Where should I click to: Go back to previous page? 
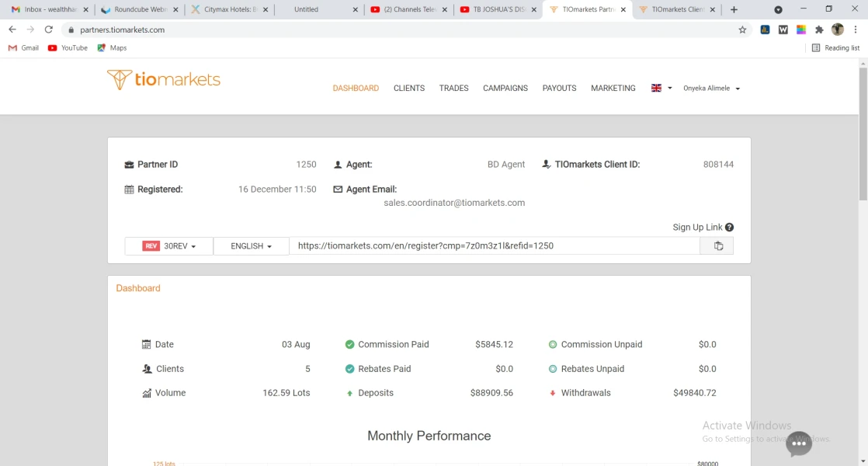coord(12,30)
